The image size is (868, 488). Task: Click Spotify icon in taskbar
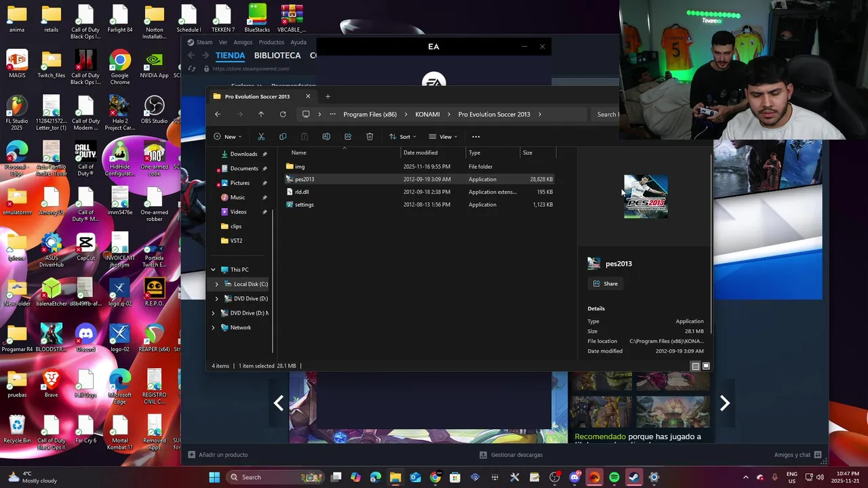click(x=614, y=477)
